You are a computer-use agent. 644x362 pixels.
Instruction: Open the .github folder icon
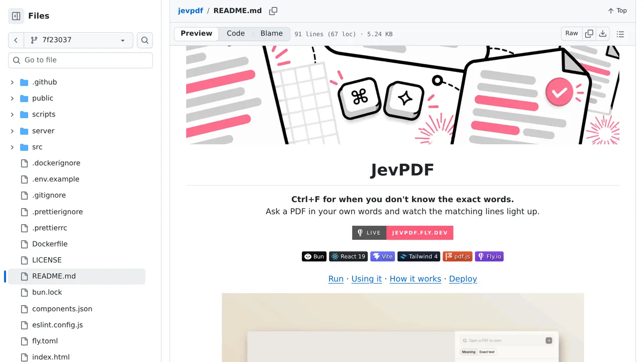(x=24, y=82)
